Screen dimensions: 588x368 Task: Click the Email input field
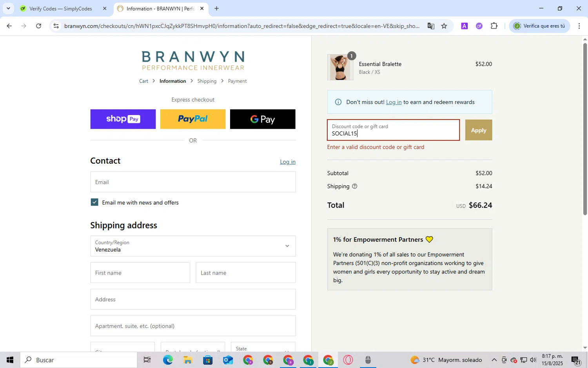(193, 182)
